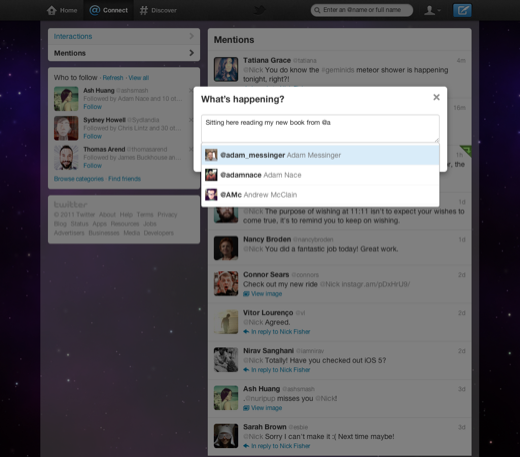The image size is (520, 457).
Task: Select @adamnace Adam Nace suggestion
Action: point(320,175)
